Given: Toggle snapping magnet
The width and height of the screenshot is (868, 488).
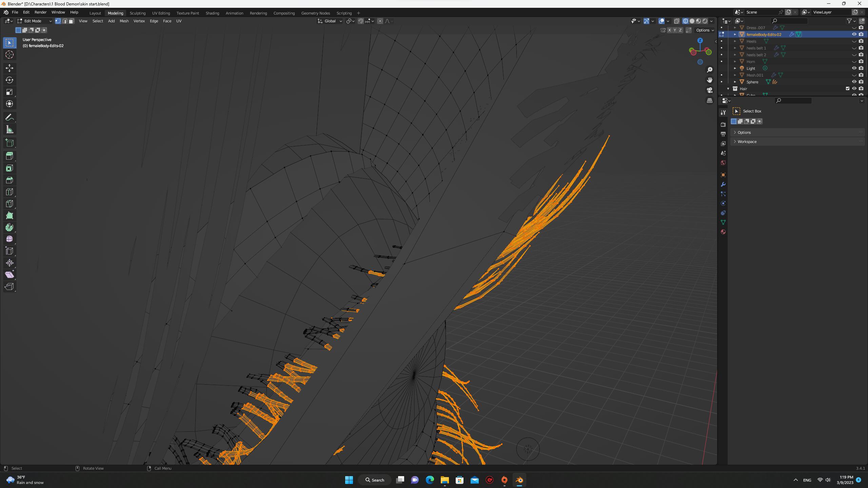Looking at the screenshot, I should 361,21.
